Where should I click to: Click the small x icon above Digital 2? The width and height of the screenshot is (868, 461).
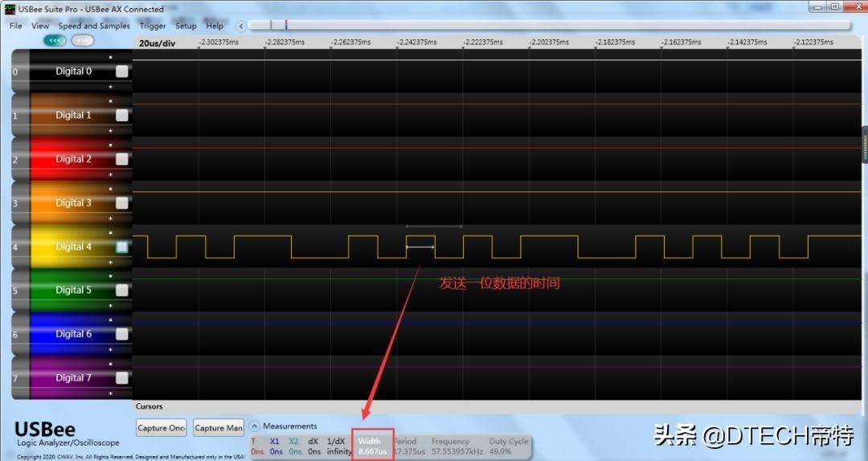110,145
